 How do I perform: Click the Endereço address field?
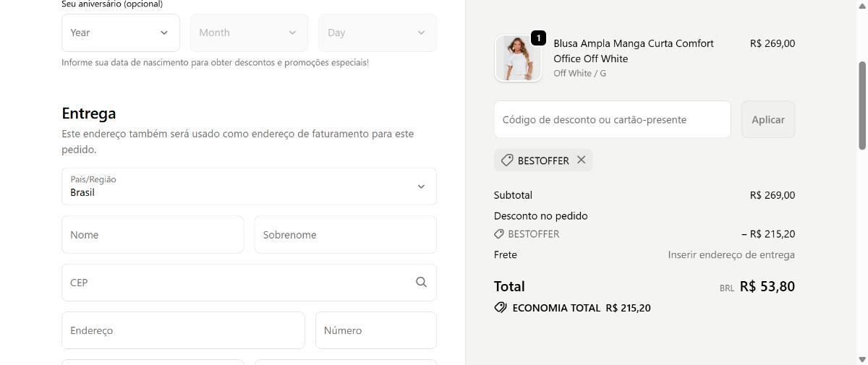pos(183,330)
